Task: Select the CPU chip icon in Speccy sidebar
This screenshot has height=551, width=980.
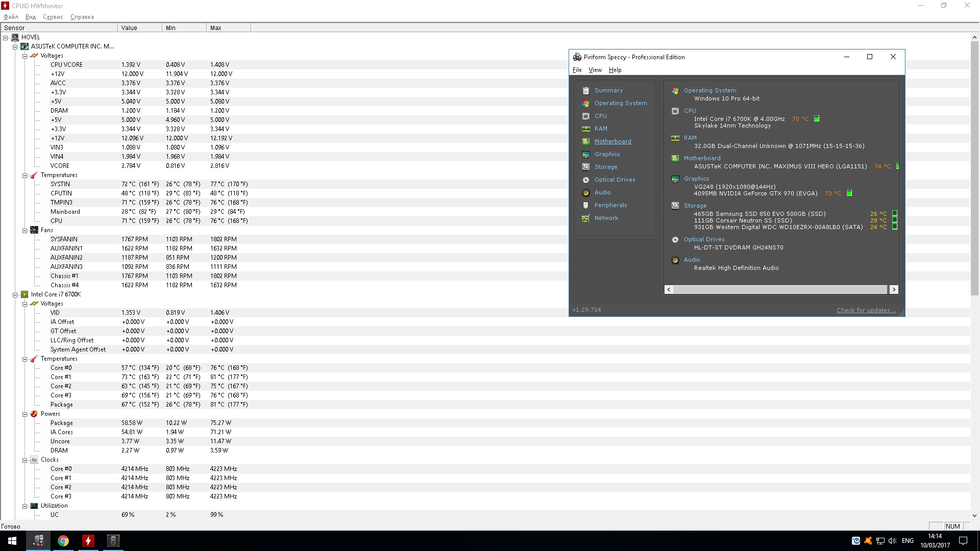Action: pos(586,116)
